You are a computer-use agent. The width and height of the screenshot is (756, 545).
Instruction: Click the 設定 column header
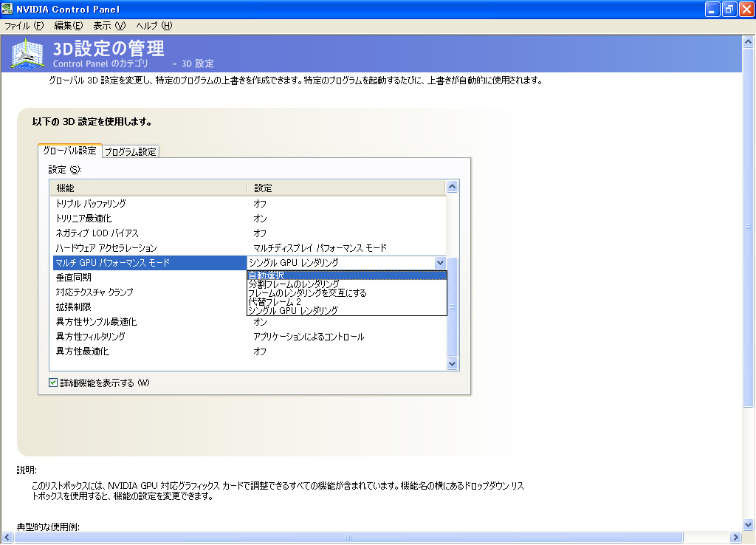click(346, 188)
